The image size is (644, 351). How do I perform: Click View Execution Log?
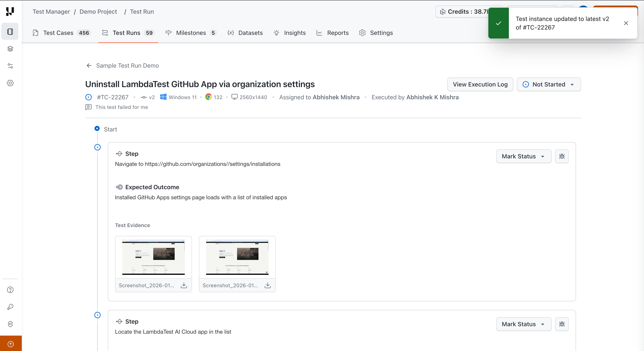pyautogui.click(x=480, y=84)
